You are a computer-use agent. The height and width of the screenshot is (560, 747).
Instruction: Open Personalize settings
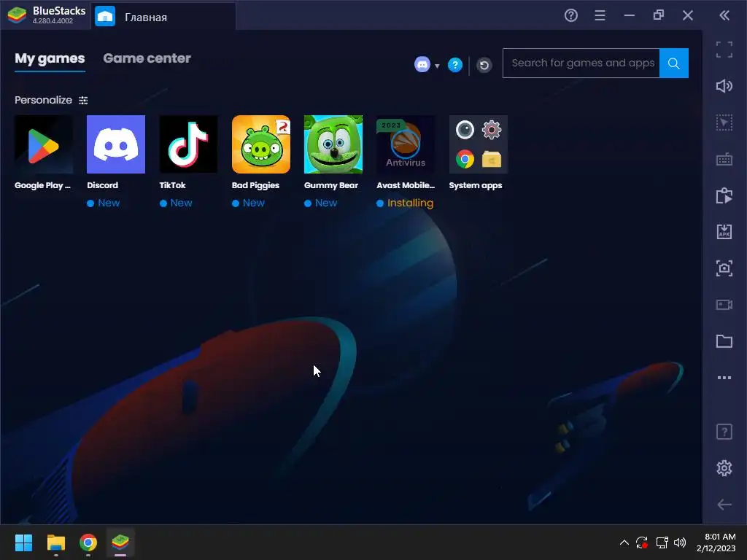[x=51, y=100]
